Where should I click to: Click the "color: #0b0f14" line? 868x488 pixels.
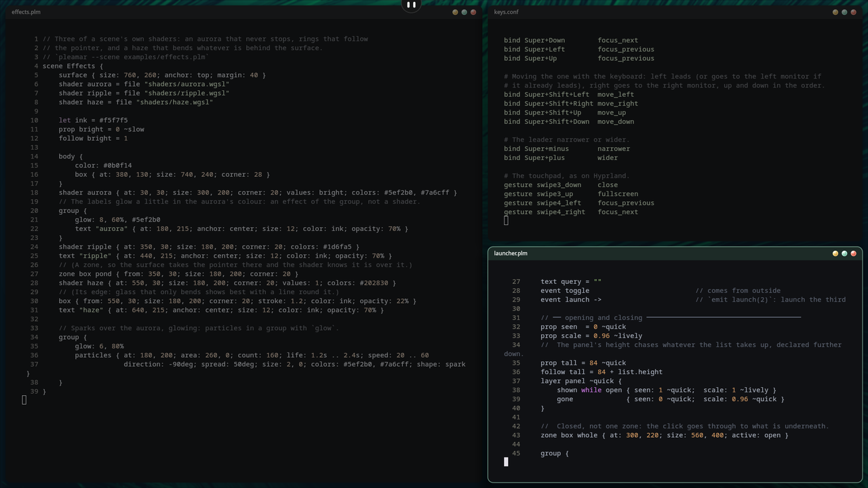[103, 165]
